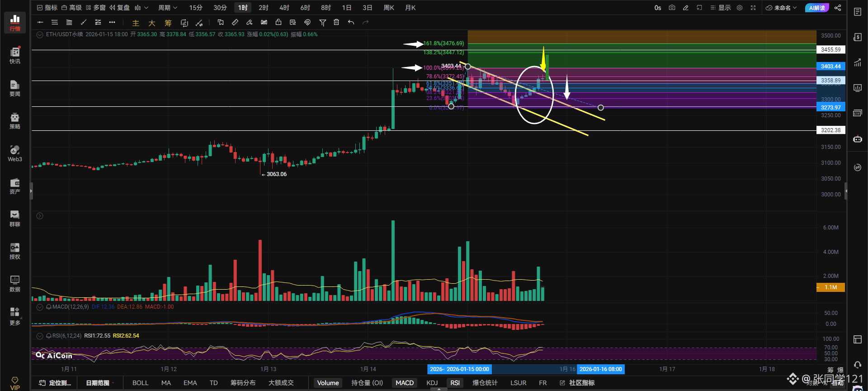
Task: Toggle the Volume indicator panel
Action: (328, 383)
